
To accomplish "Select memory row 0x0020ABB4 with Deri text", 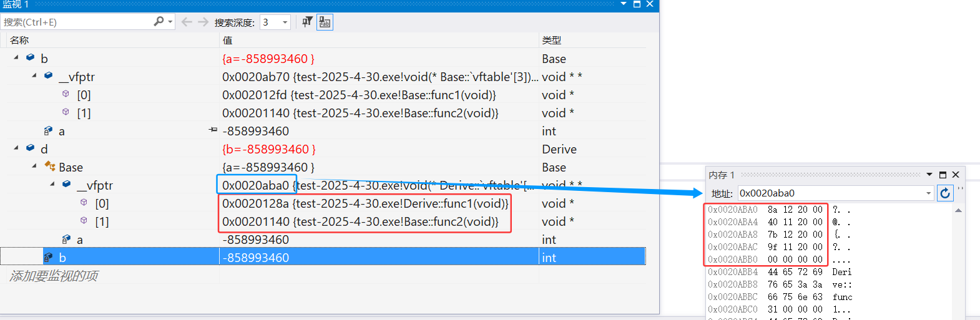I will (x=780, y=272).
